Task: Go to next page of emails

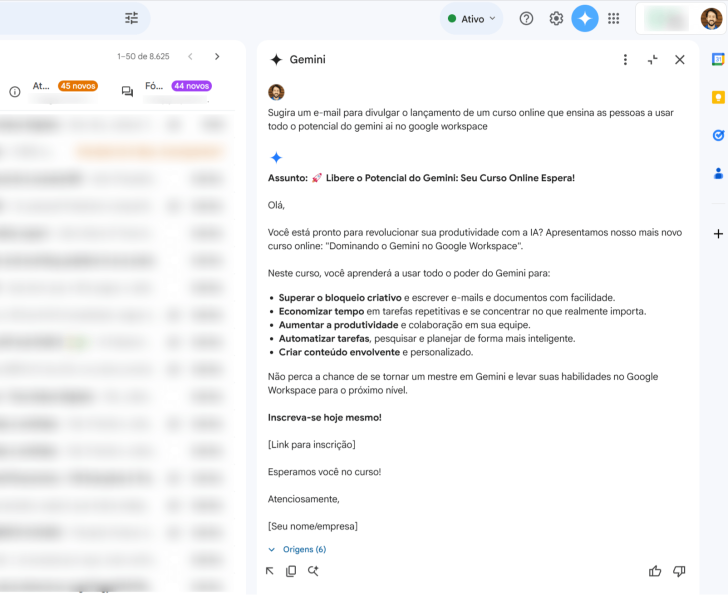Action: pos(217,57)
